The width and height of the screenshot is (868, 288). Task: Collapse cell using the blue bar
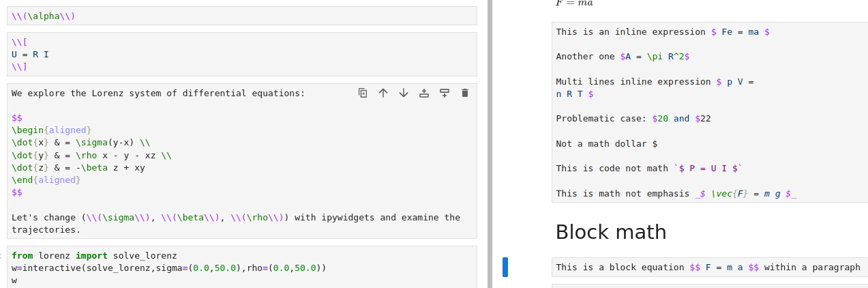coord(505,268)
